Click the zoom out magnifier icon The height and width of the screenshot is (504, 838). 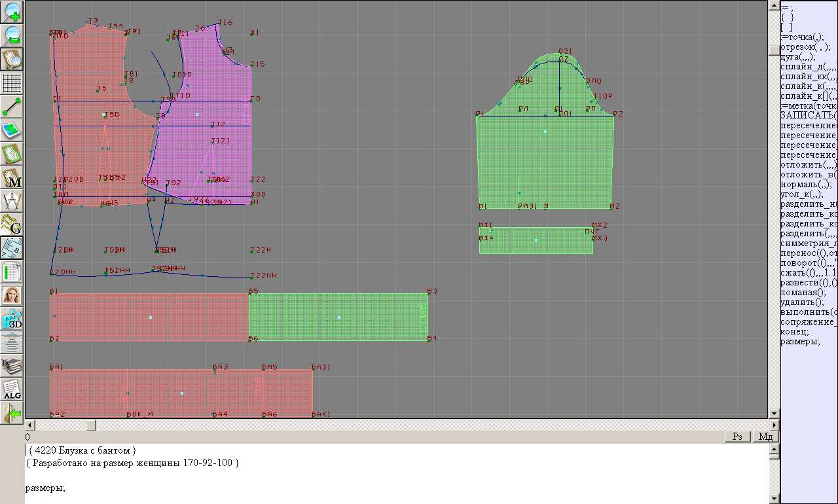click(12, 35)
